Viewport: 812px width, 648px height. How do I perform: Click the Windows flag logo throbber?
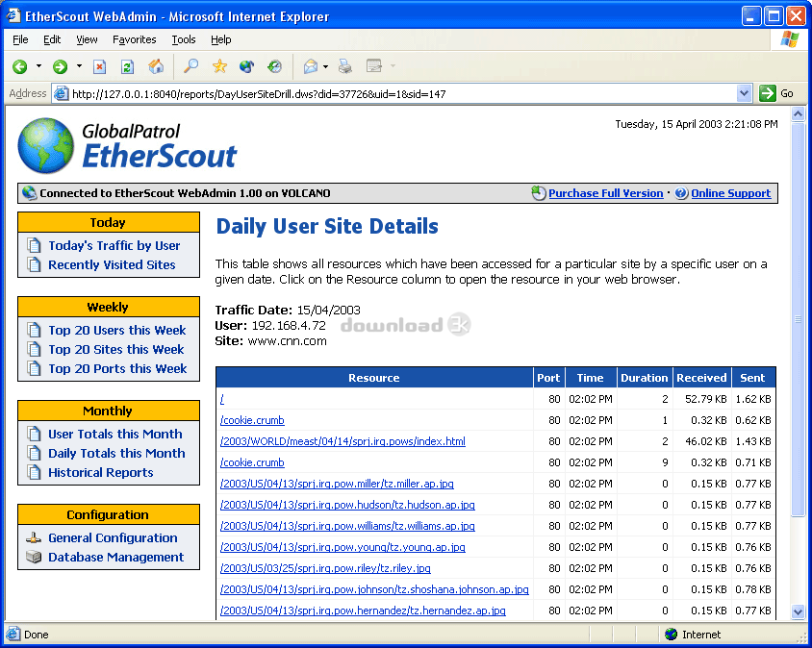pos(789,39)
